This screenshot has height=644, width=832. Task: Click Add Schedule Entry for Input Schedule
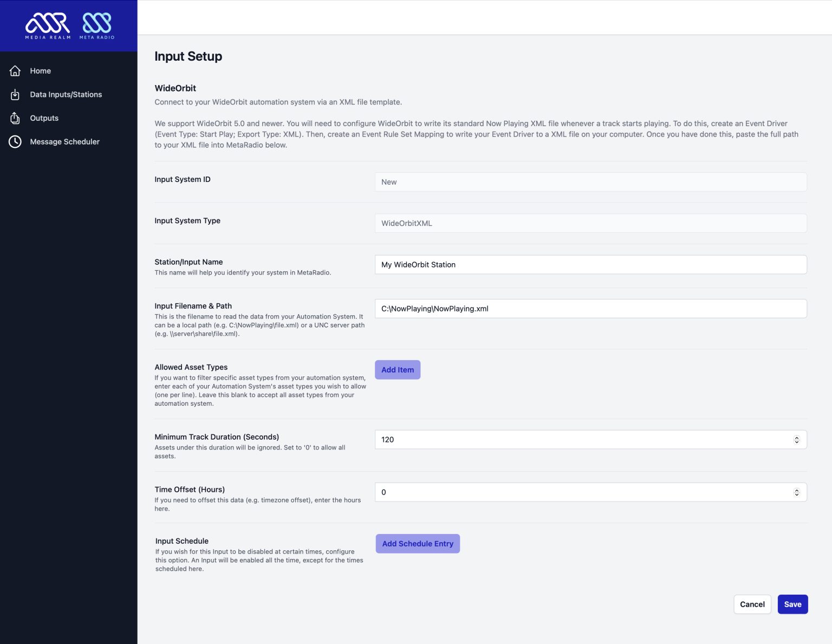418,543
